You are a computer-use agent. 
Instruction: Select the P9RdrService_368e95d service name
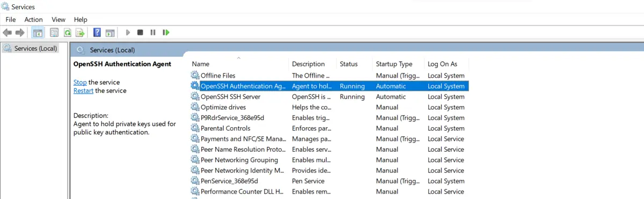pyautogui.click(x=232, y=117)
